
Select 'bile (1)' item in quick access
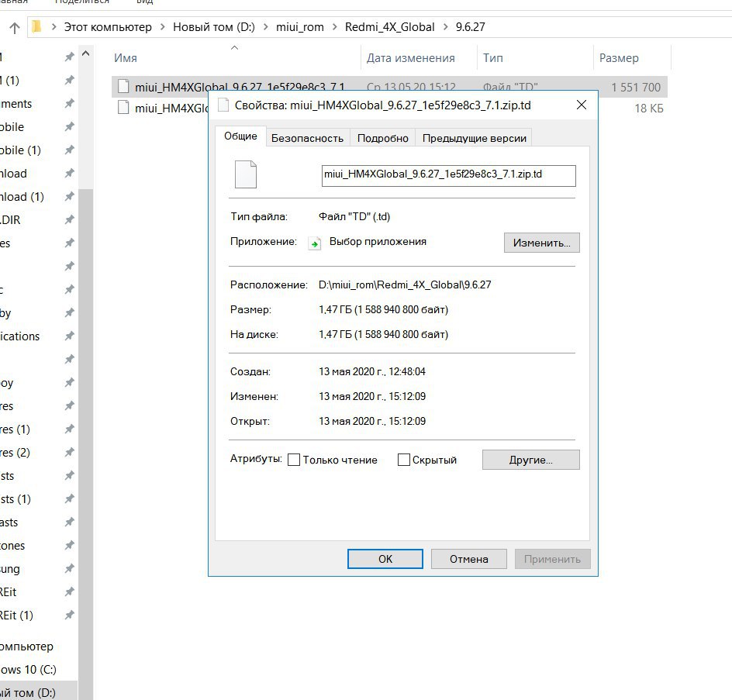pos(21,150)
